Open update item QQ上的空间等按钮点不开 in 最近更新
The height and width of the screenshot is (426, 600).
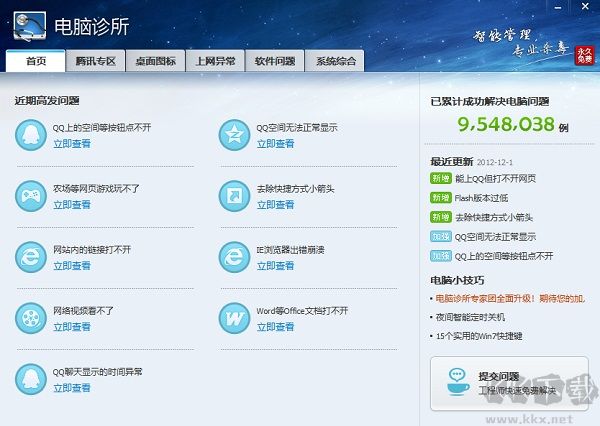tap(504, 256)
